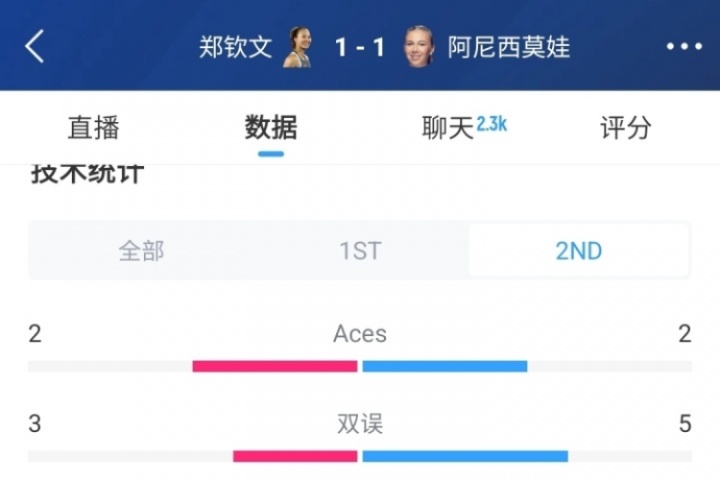This screenshot has width=720, height=480.
Task: Click the pink 双误 bar
Action: [x=295, y=456]
